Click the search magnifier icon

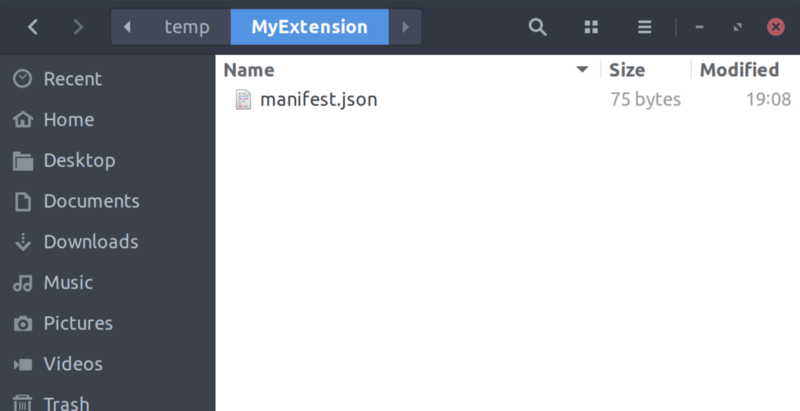click(538, 27)
